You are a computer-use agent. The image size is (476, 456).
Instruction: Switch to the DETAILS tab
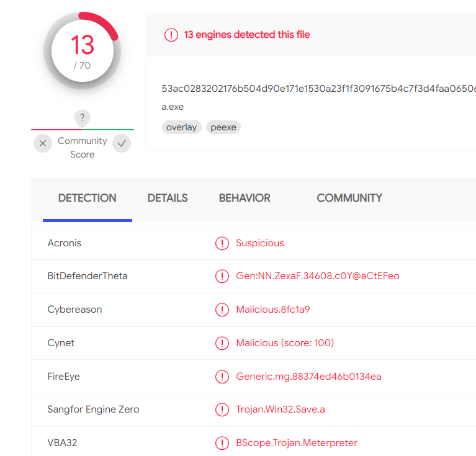(168, 198)
